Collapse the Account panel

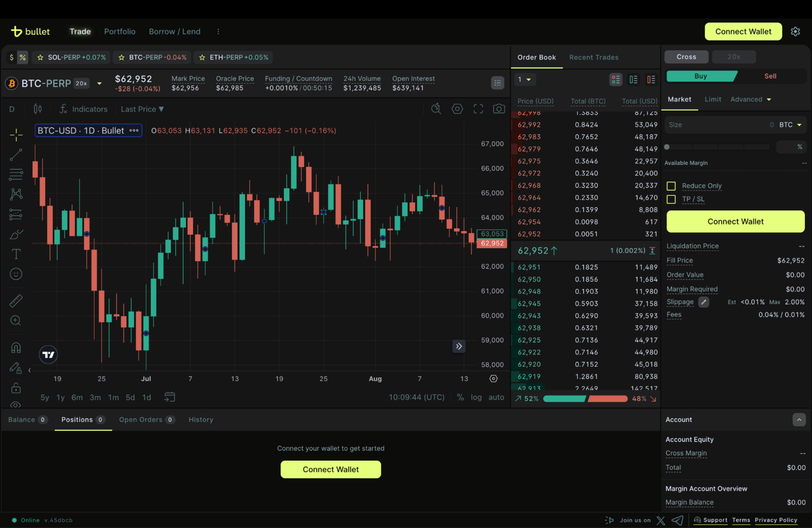[x=799, y=419]
